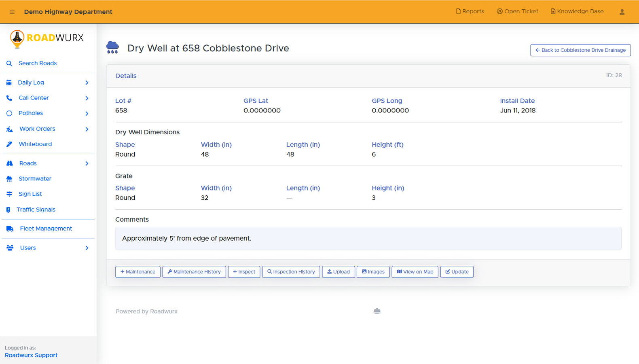Click the Stormwater cloud icon in sidebar
This screenshot has width=639, height=364.
[9, 179]
